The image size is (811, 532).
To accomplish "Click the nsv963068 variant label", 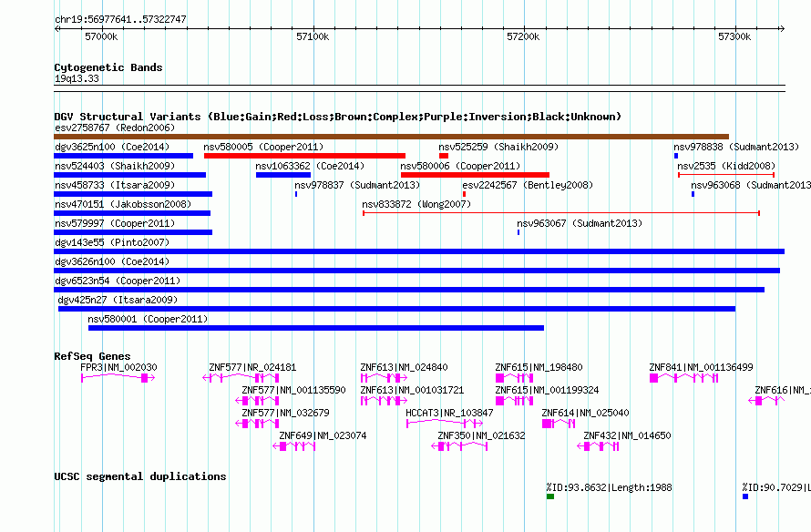I will click(751, 185).
